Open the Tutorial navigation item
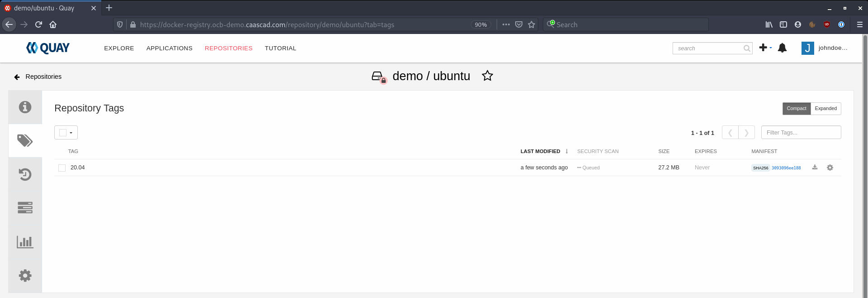The height and width of the screenshot is (298, 868). point(280,48)
